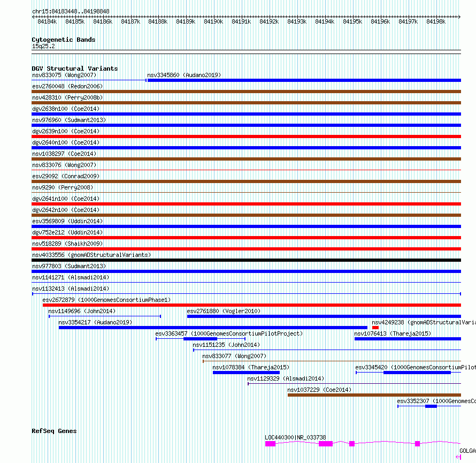Click dgv752e212 (Uddin2014) label
The height and width of the screenshot is (463, 476).
(x=67, y=232)
